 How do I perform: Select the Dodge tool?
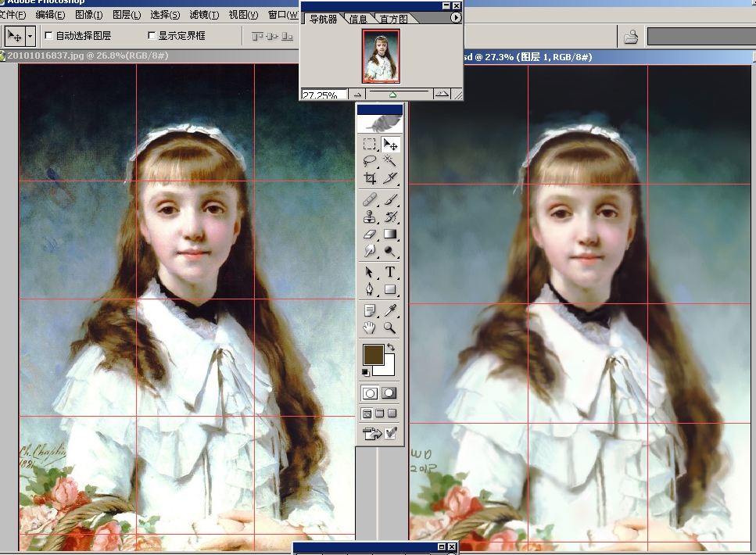pos(389,251)
